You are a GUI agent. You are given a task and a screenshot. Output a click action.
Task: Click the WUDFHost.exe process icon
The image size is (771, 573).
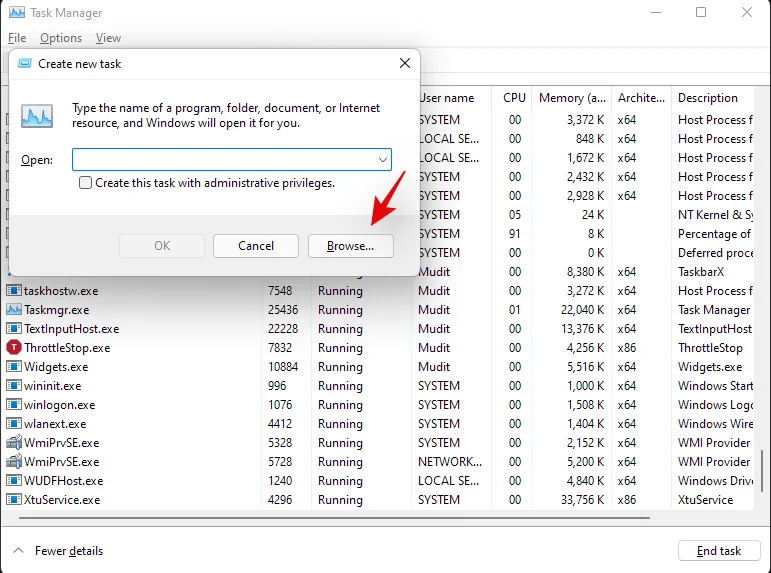click(x=14, y=481)
